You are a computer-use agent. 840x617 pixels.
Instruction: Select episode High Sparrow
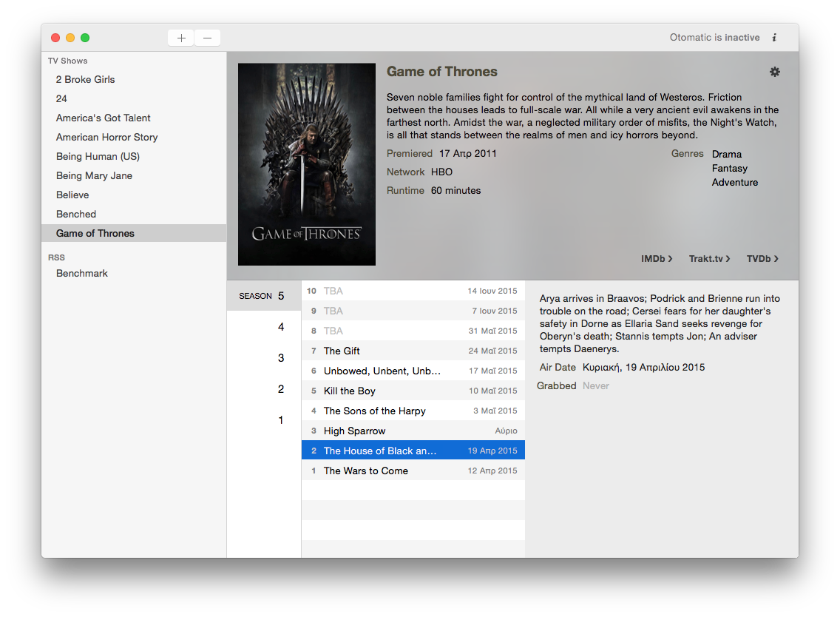point(413,431)
